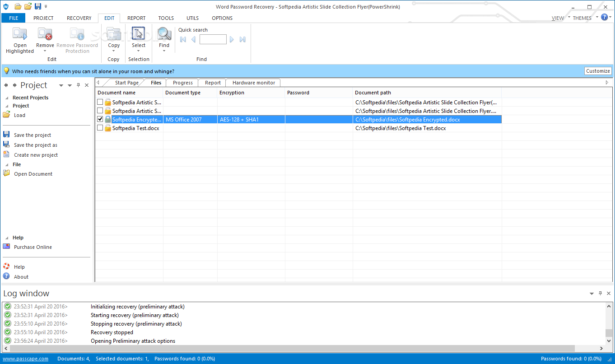The image size is (615, 364).
Task: Sort by the Document name column header
Action: (x=129, y=93)
